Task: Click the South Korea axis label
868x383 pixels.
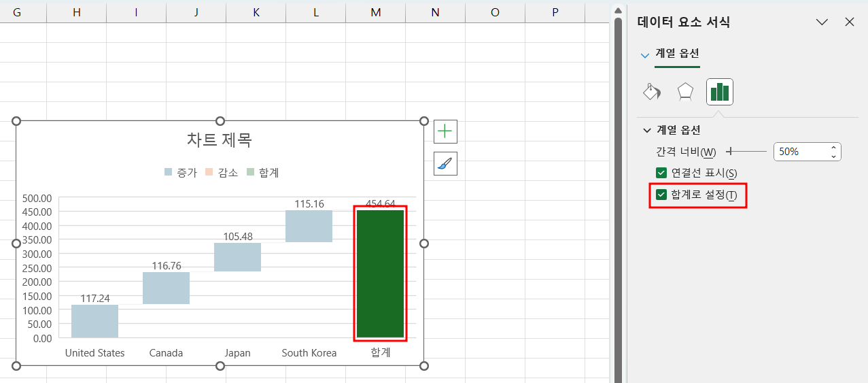Action: (309, 353)
